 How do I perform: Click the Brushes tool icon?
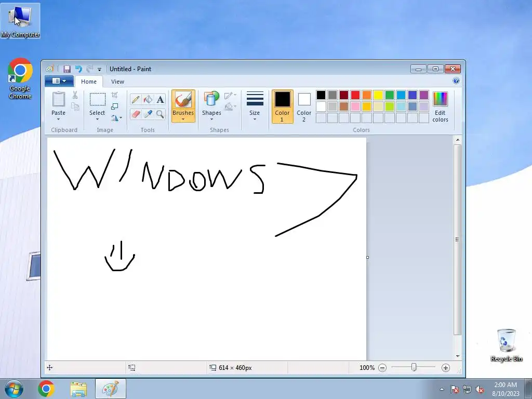tap(183, 100)
